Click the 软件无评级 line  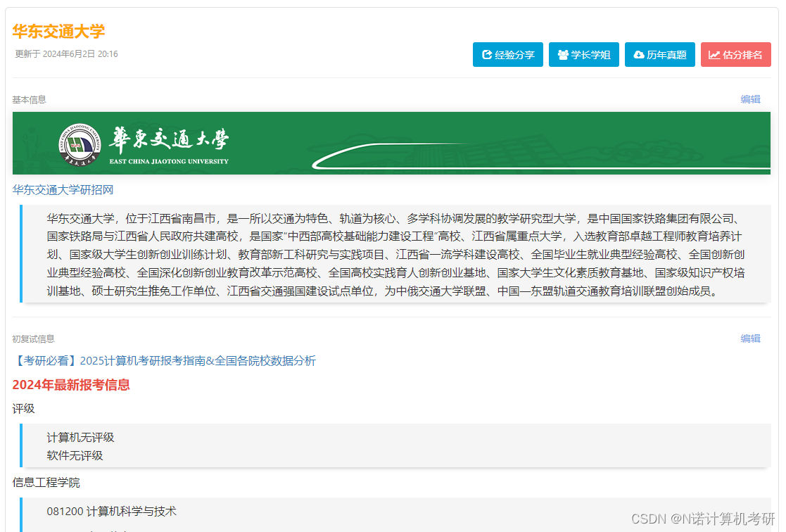(x=75, y=455)
